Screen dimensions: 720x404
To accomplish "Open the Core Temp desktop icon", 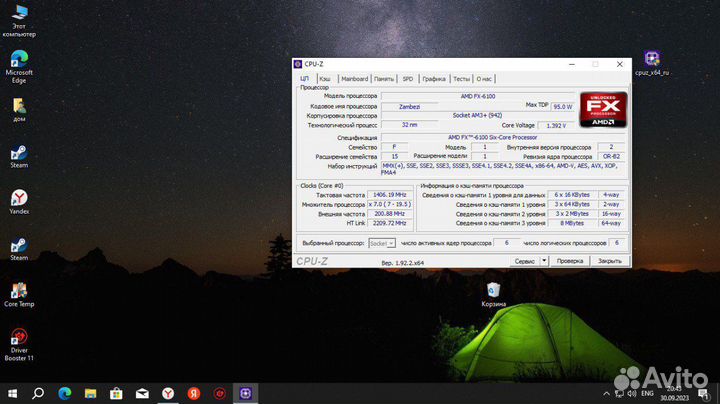I will (x=19, y=291).
